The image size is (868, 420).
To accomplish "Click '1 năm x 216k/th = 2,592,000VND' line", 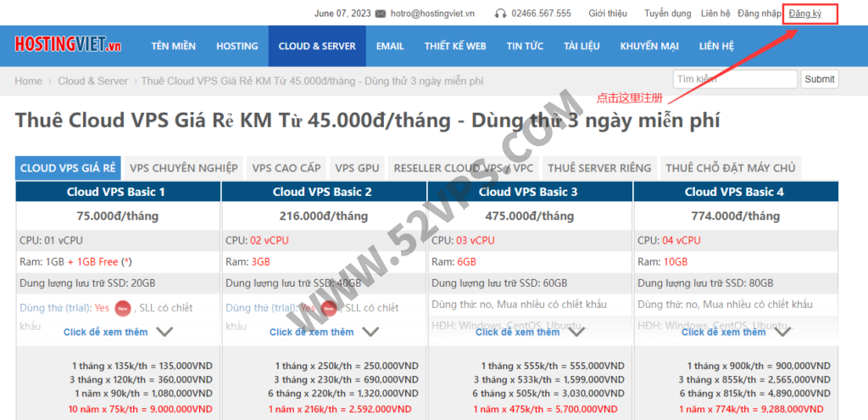I will 341,409.
